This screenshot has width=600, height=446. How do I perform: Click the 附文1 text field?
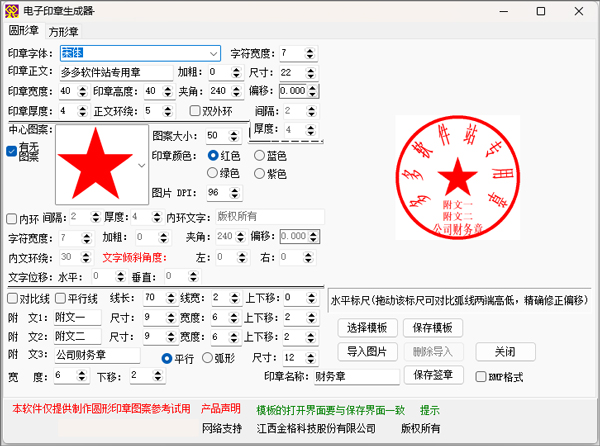click(77, 317)
